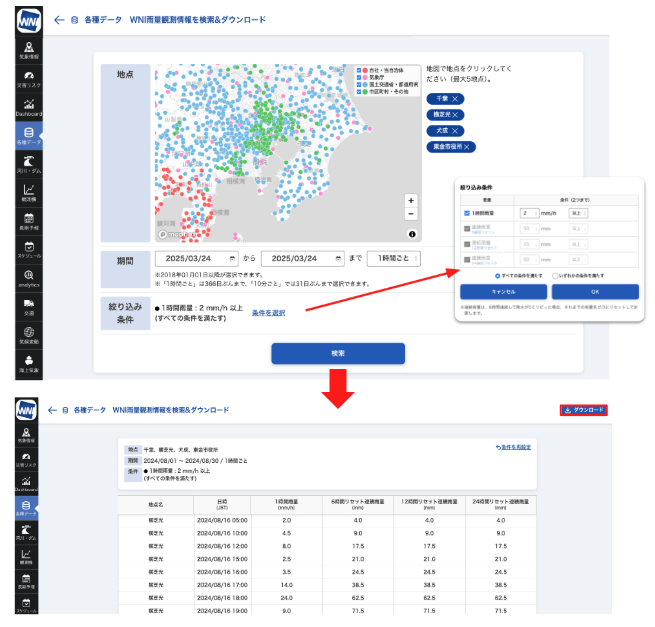
Task: Click the top back arrow beside 各種データ
Action: coord(59,19)
